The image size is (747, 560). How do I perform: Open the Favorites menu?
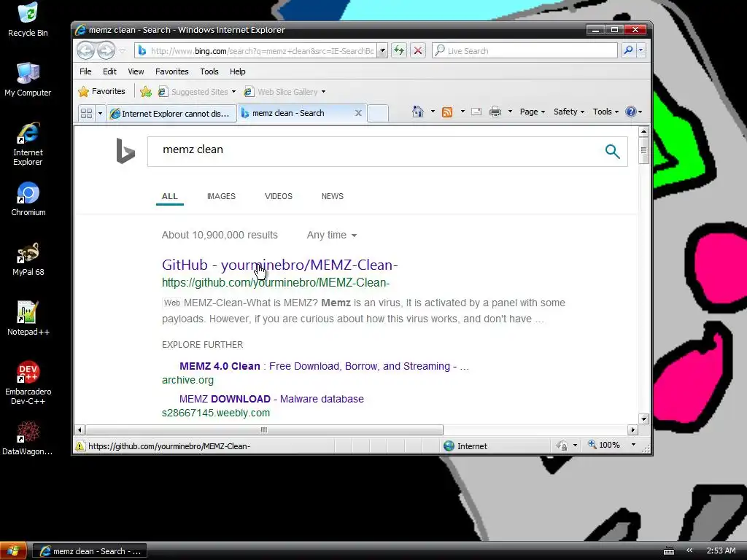(172, 71)
